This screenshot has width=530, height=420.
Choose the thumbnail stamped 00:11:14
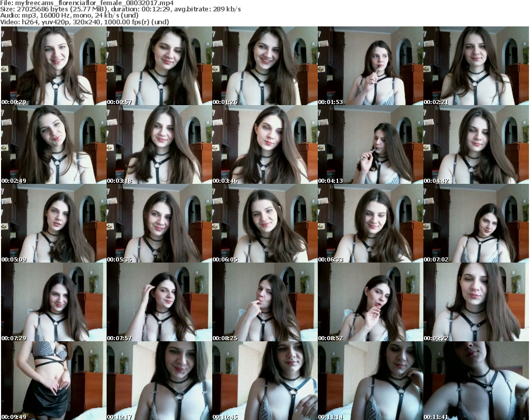370,381
